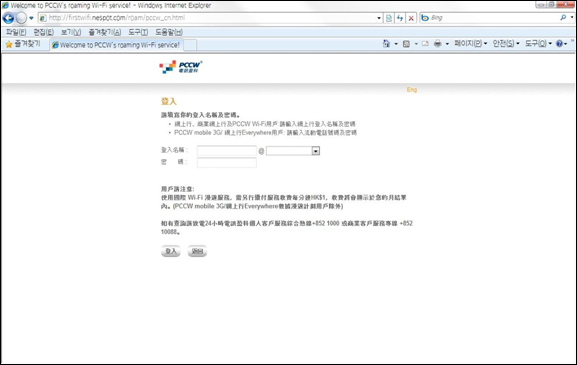Click the Bing logo in the search box
This screenshot has height=365, width=577.
click(425, 18)
